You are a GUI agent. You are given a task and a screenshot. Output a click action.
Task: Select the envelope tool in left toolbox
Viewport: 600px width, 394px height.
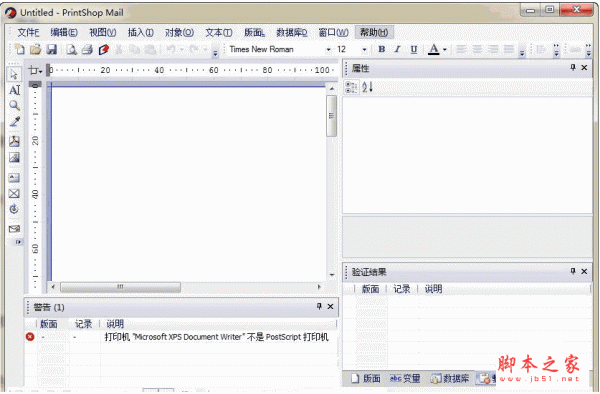tap(14, 229)
